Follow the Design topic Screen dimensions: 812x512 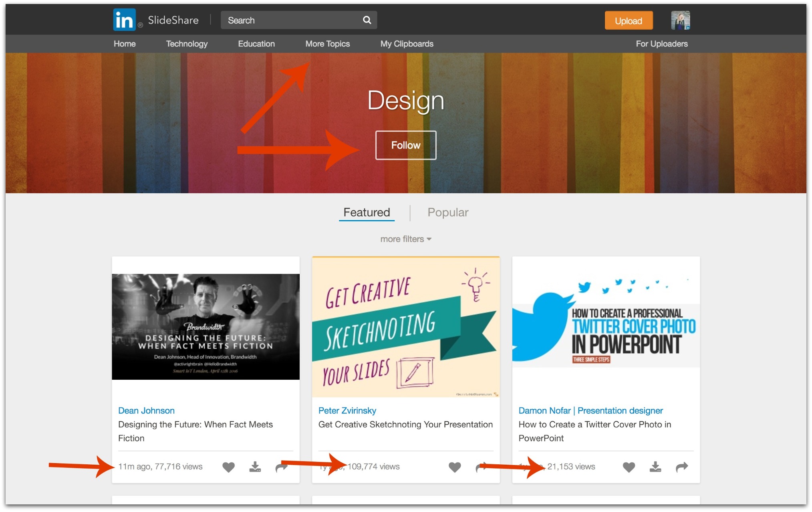405,145
